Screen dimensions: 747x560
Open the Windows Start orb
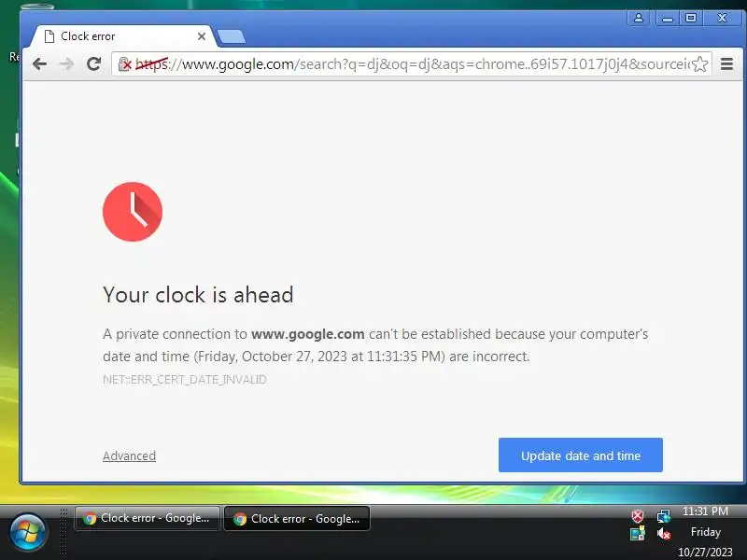click(28, 532)
